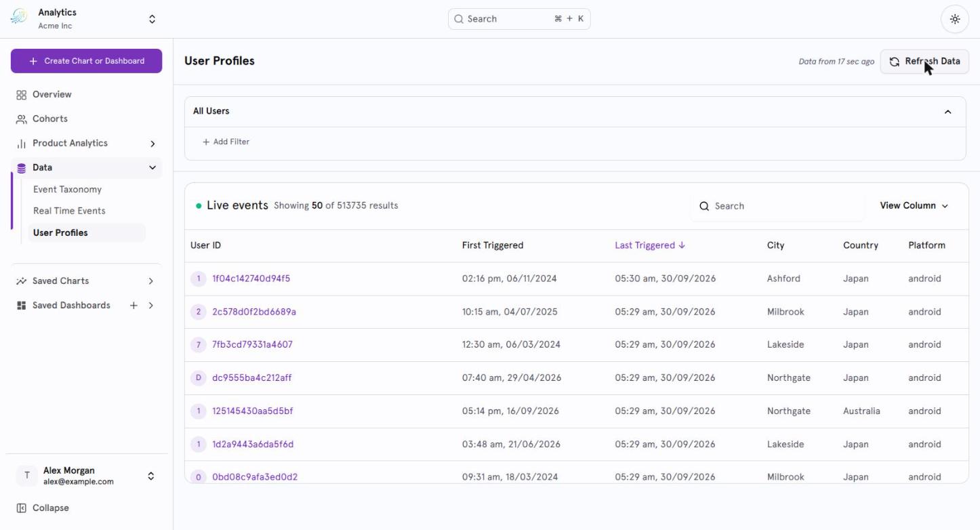Click the avatar badge for user 7fb3cd79331a4607
This screenshot has width=980, height=530.
199,345
